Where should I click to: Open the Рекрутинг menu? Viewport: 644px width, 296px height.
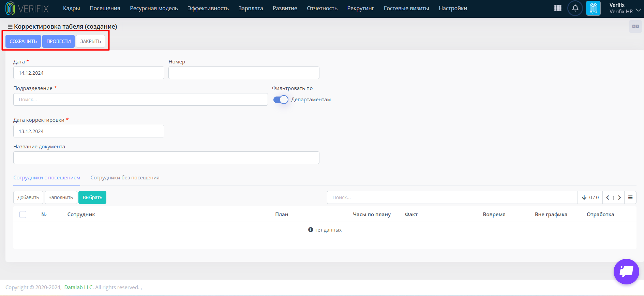pos(361,8)
